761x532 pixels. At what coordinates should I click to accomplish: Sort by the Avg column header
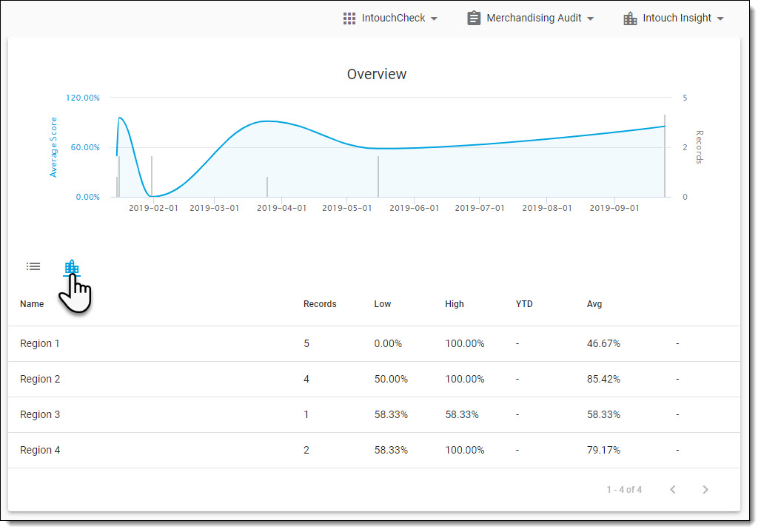coord(594,304)
